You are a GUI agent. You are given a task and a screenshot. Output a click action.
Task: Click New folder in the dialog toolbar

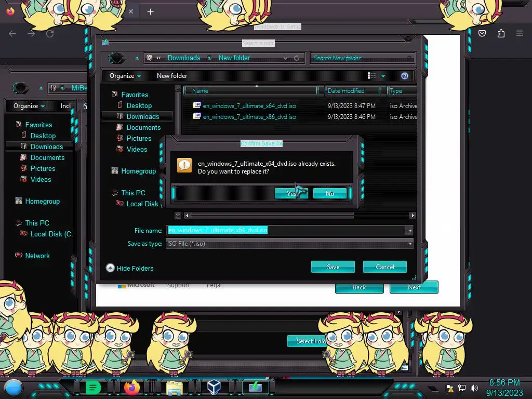[171, 76]
